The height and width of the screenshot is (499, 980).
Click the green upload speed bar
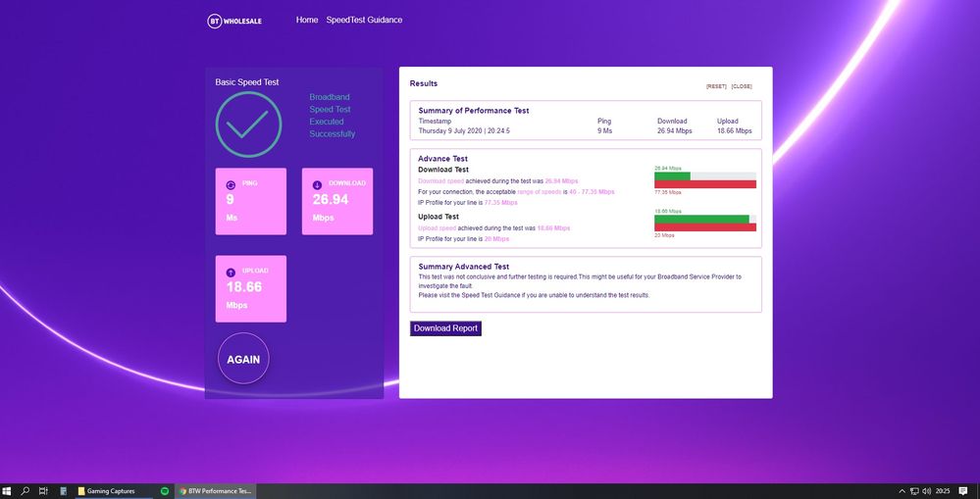point(700,220)
